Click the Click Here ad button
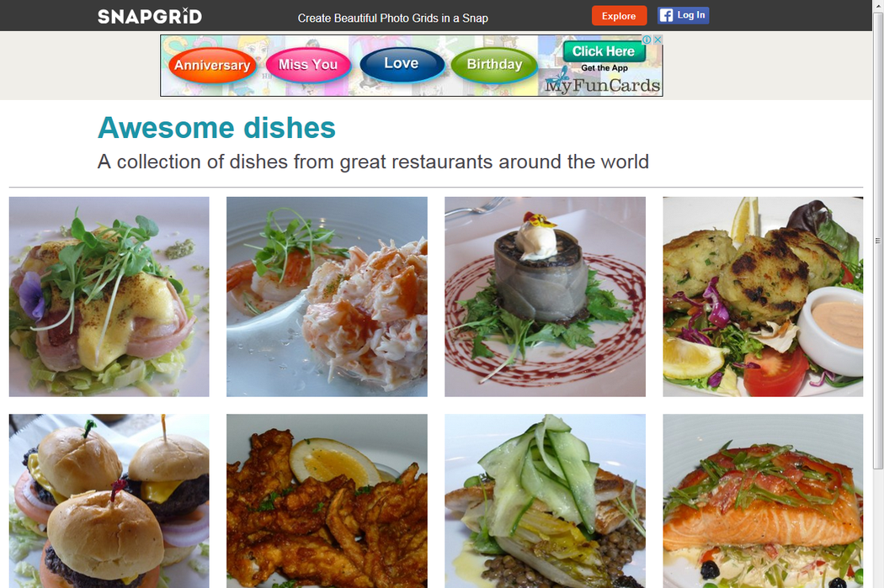This screenshot has width=884, height=588. coord(604,51)
